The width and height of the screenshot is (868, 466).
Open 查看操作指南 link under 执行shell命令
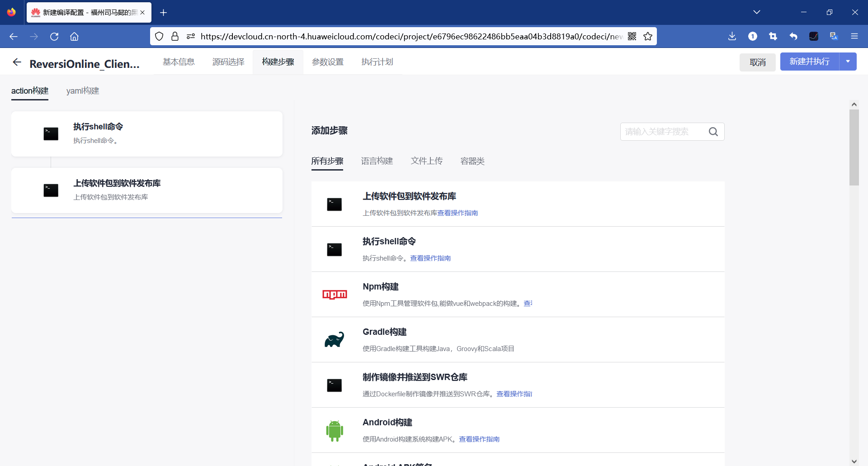pos(430,258)
